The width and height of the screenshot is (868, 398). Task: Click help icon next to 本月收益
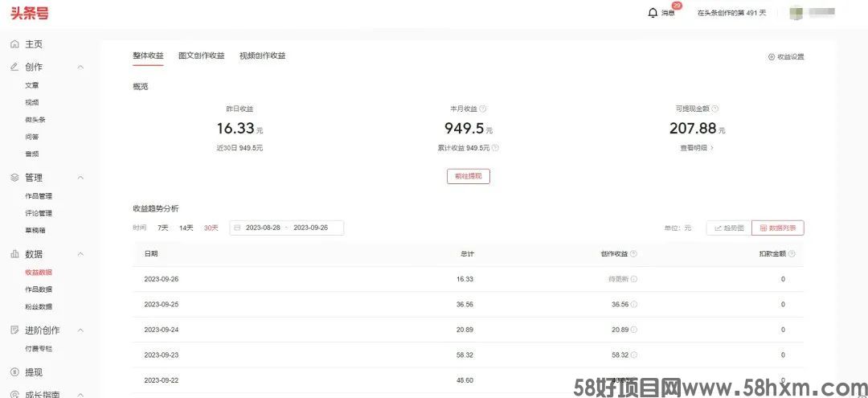(483, 109)
